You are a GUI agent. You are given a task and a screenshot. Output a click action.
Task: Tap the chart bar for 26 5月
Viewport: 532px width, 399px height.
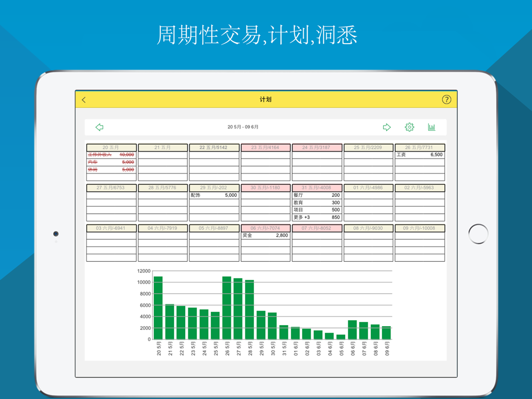click(x=227, y=307)
